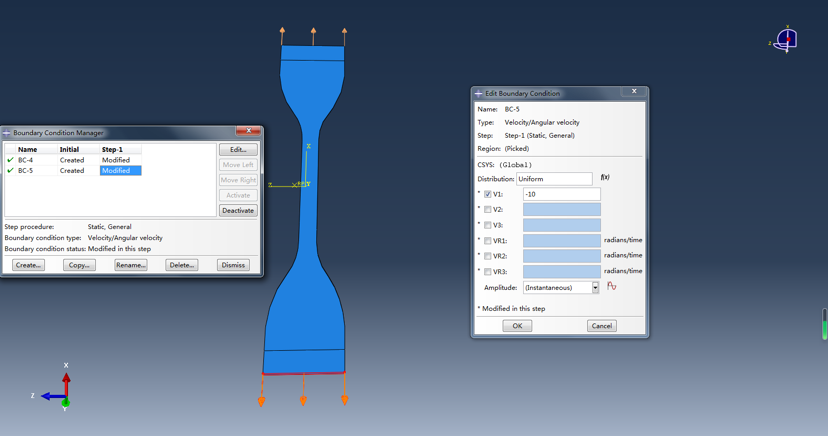
Task: Click the create amplitude curve icon
Action: pyautogui.click(x=611, y=287)
